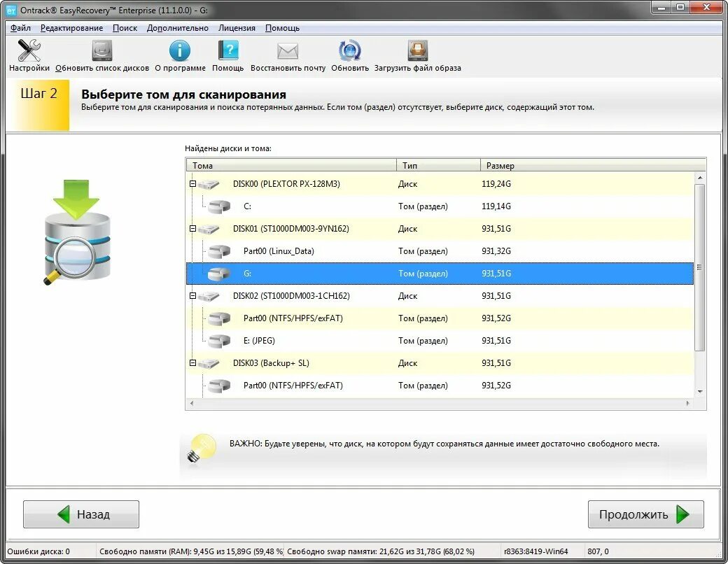
Task: Sort by the Тома column header
Action: 291,165
